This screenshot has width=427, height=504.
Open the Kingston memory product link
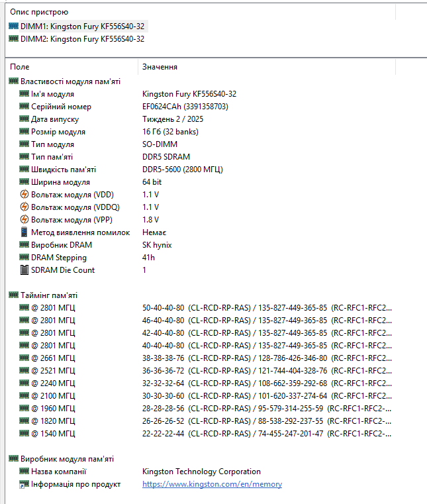[212, 485]
